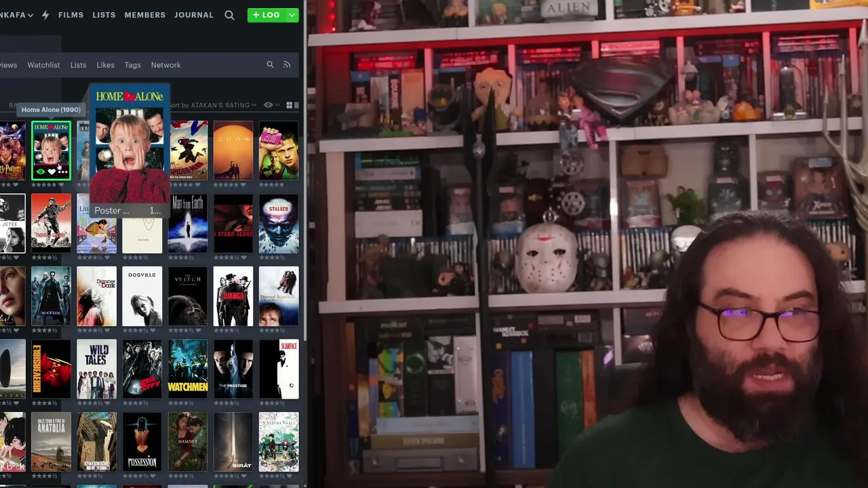Open the I Stand Alone poster

(x=233, y=224)
